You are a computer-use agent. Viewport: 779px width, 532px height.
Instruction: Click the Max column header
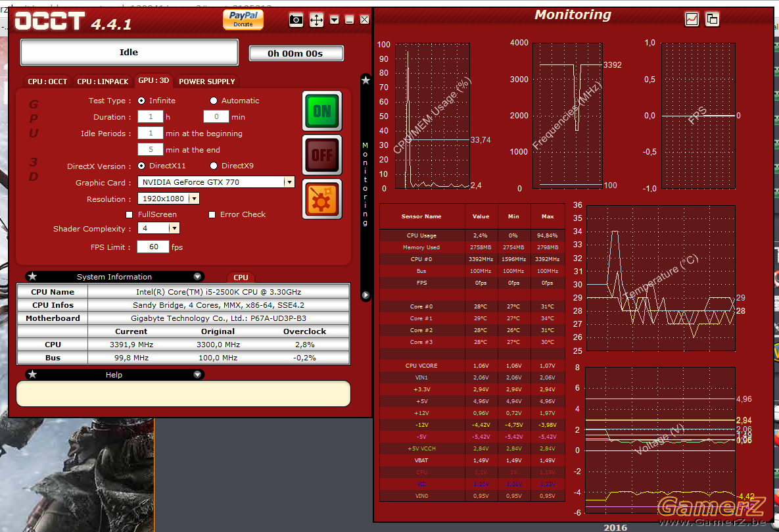pyautogui.click(x=548, y=217)
